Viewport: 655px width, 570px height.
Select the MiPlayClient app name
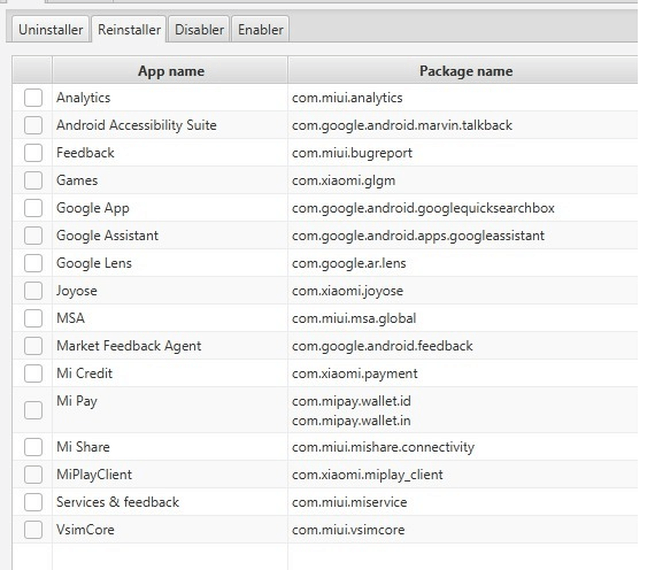94,474
